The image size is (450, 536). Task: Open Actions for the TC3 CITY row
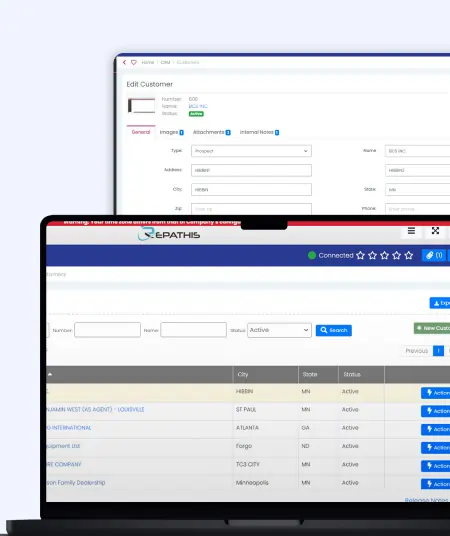coord(436,466)
